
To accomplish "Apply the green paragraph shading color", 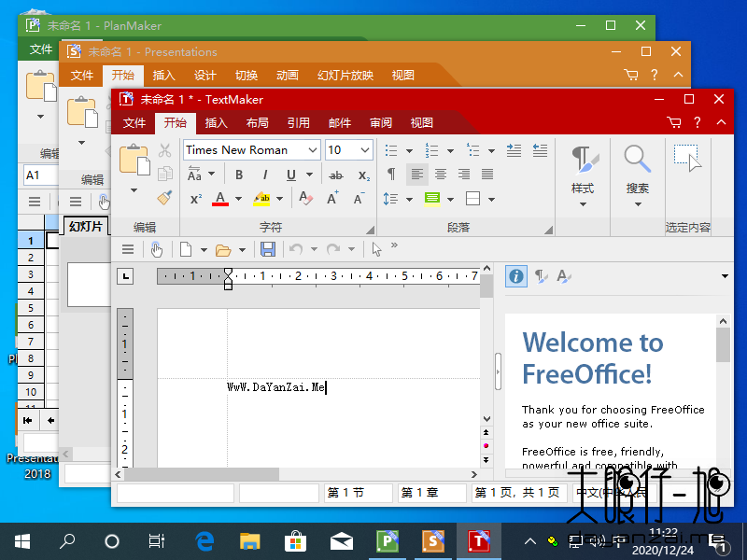I will point(432,198).
